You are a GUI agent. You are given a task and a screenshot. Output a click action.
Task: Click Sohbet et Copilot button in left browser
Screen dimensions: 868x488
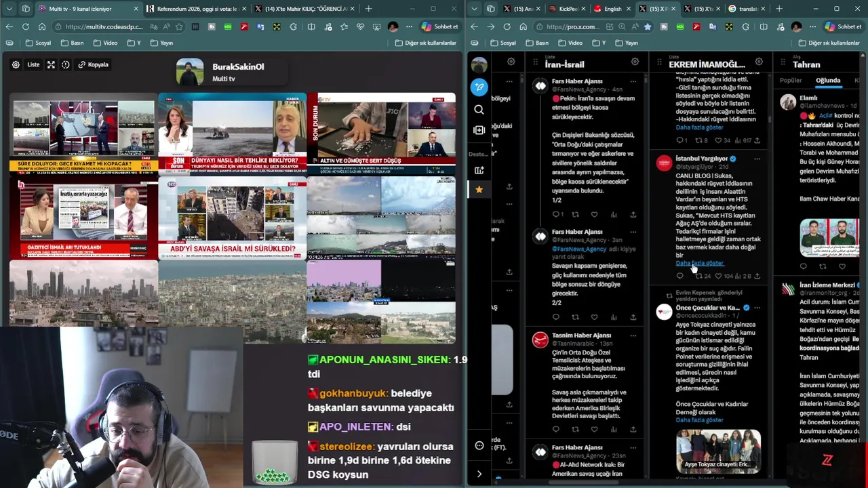(440, 26)
